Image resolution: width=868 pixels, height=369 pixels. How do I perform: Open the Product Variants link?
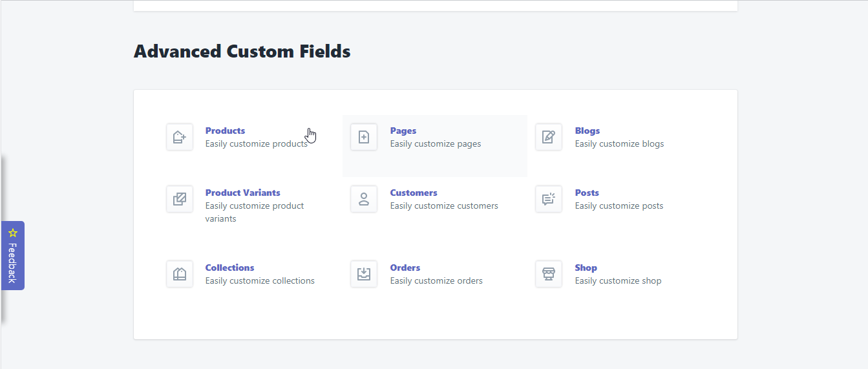pyautogui.click(x=243, y=193)
